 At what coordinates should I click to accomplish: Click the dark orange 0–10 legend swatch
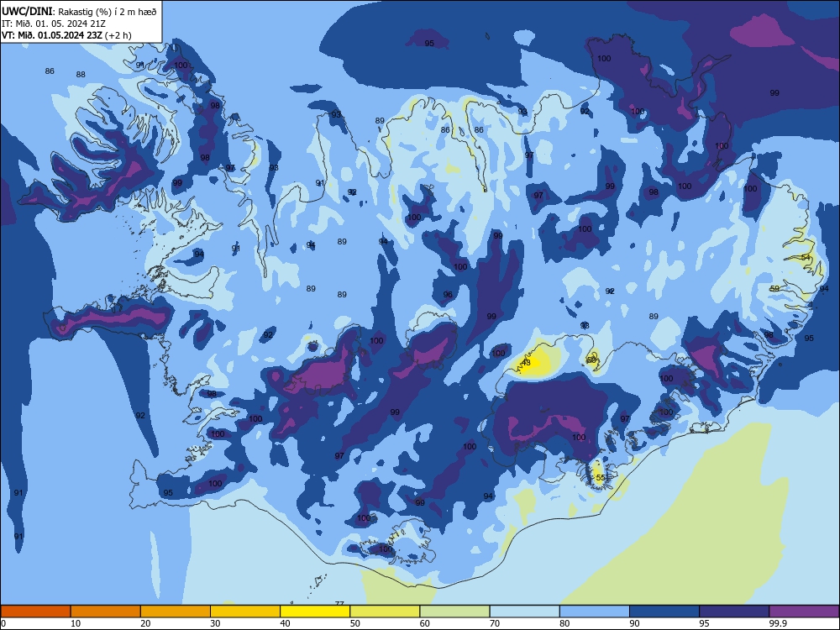[x=35, y=612]
